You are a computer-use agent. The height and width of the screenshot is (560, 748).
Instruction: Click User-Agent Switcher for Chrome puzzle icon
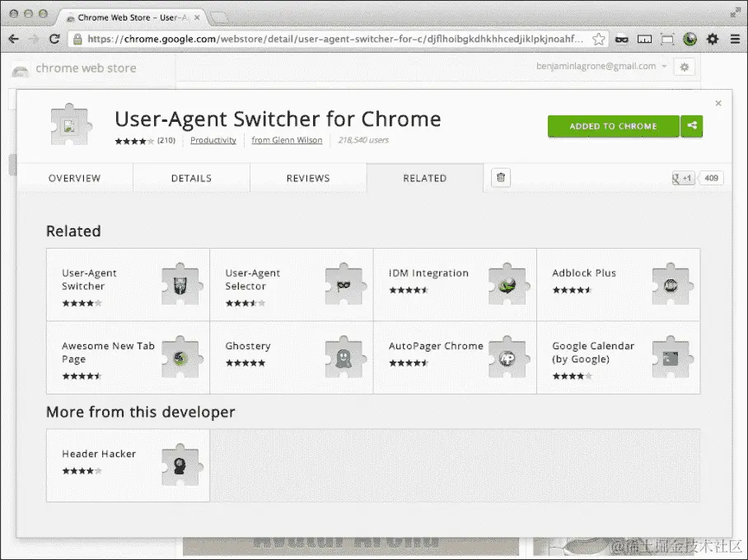click(71, 125)
